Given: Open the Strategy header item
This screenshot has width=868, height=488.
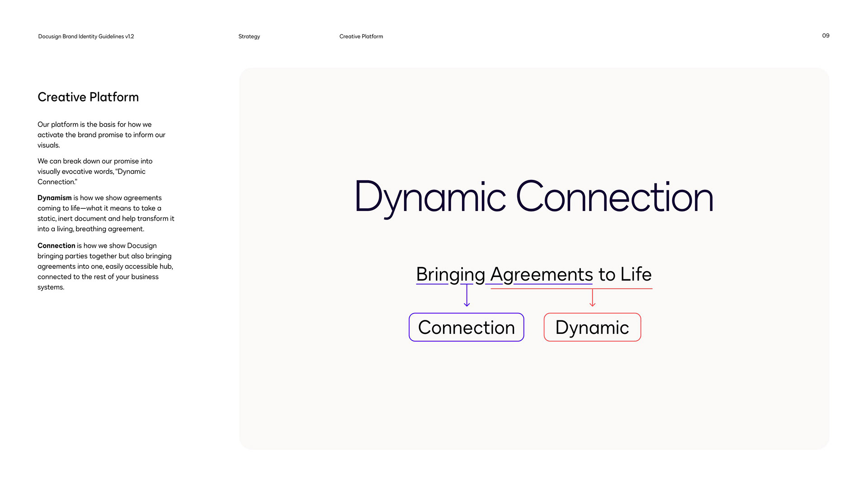Looking at the screenshot, I should 249,36.
